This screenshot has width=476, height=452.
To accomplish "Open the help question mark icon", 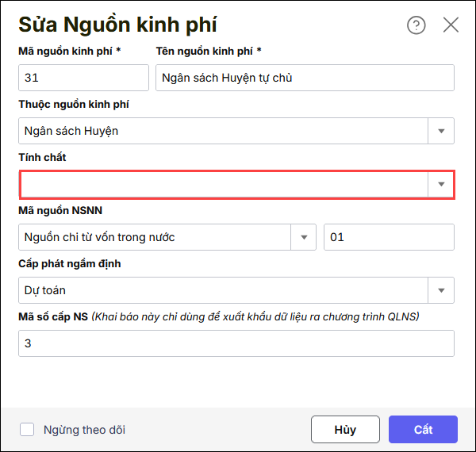I will [416, 25].
